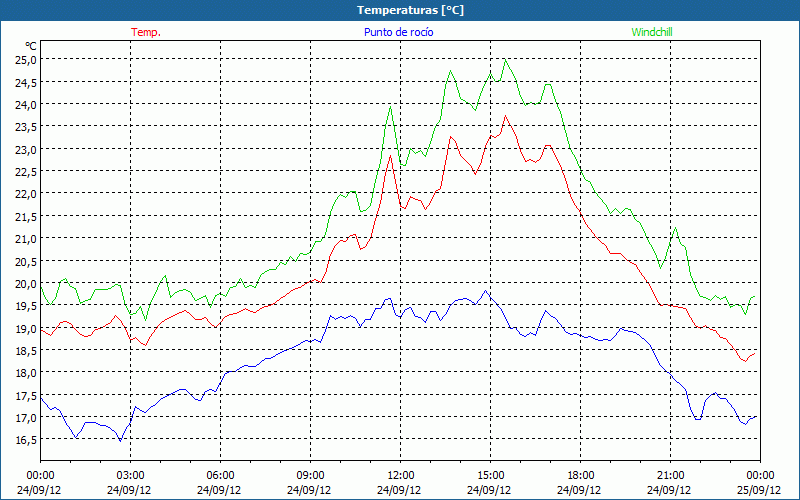Click the Punto de rocío legend label
This screenshot has height=500, width=800.
(x=398, y=32)
